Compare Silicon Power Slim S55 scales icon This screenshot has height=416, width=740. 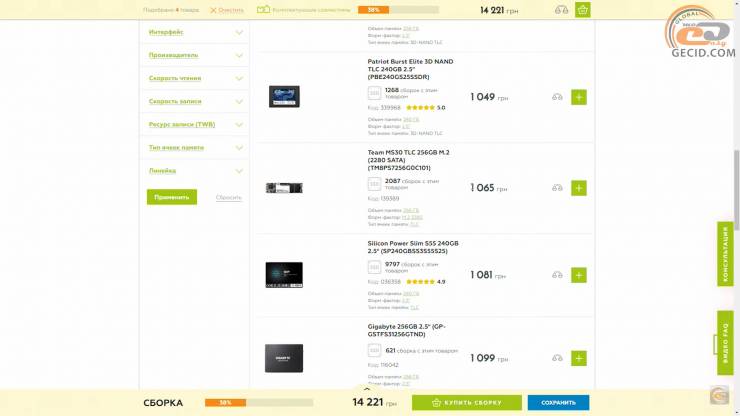click(557, 275)
